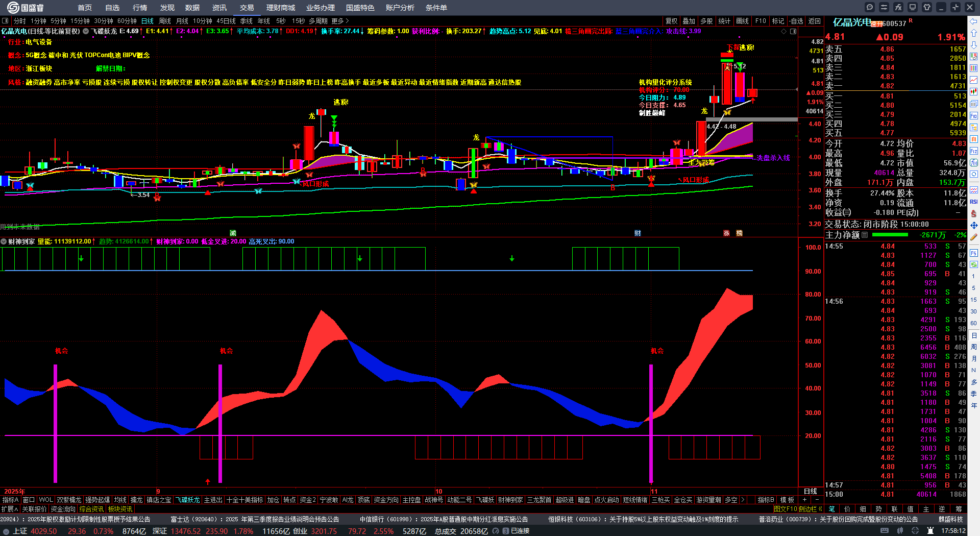
Task: Open the 综合资讯 link
Action: tap(91, 509)
